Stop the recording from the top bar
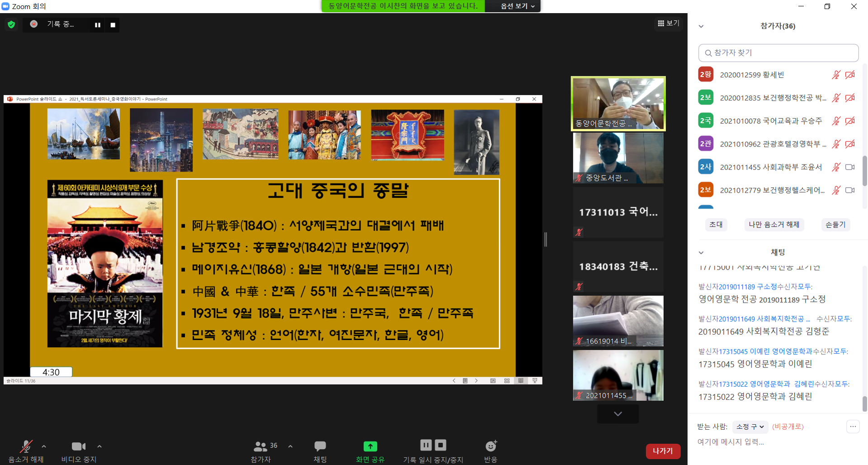Screen dimensions: 868x465 click(x=113, y=25)
